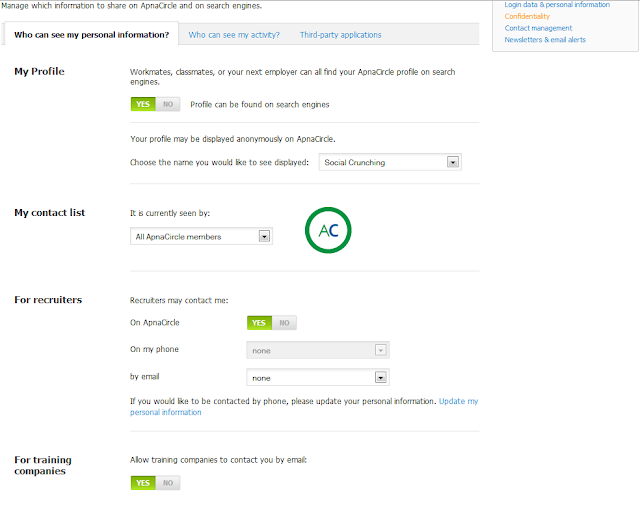Open the On my phone dropdown
Screen dimensions: 640x505
(x=318, y=350)
